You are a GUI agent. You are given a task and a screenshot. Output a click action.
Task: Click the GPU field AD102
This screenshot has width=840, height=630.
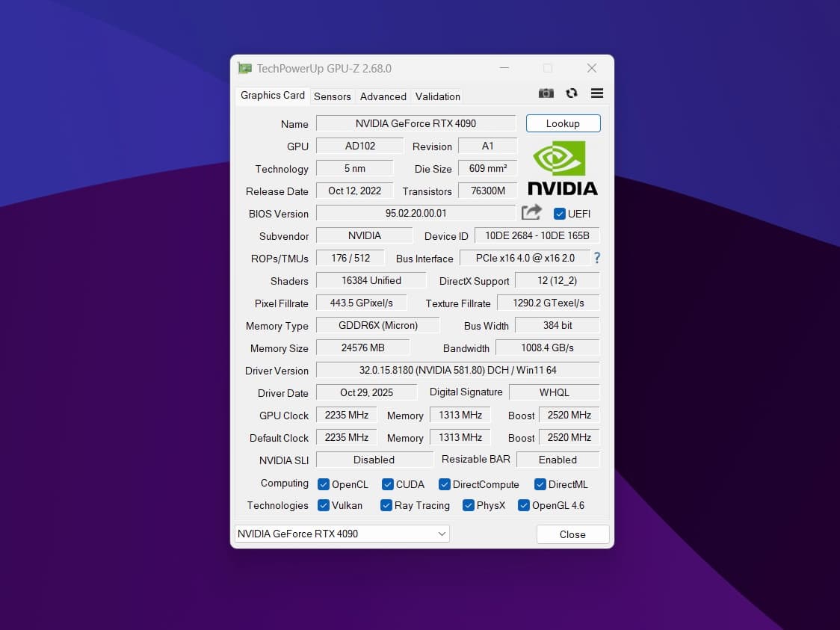pos(360,146)
